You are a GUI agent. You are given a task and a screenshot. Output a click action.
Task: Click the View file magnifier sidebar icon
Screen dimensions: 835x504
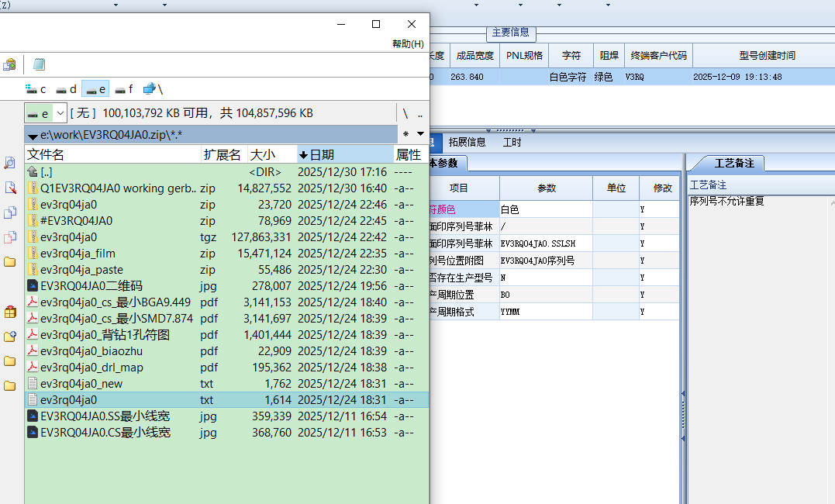click(9, 163)
